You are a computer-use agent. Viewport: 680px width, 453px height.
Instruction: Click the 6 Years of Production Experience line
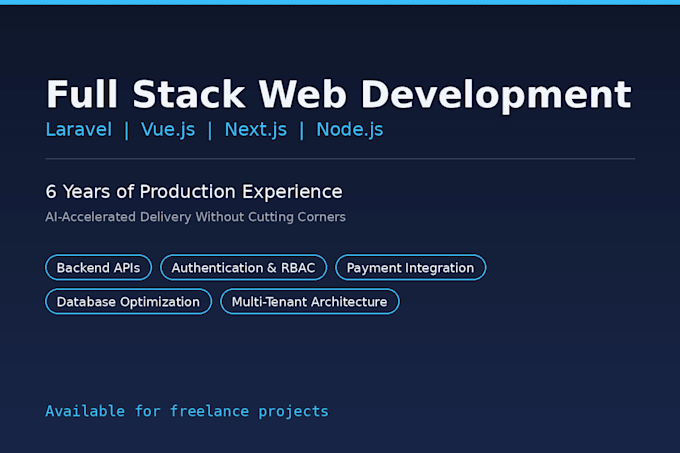[x=194, y=192]
